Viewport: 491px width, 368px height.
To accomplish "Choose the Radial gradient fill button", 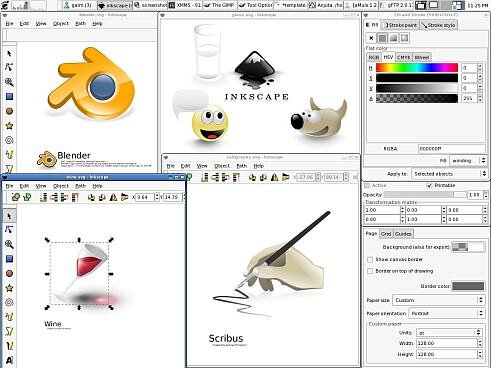I will pos(404,38).
